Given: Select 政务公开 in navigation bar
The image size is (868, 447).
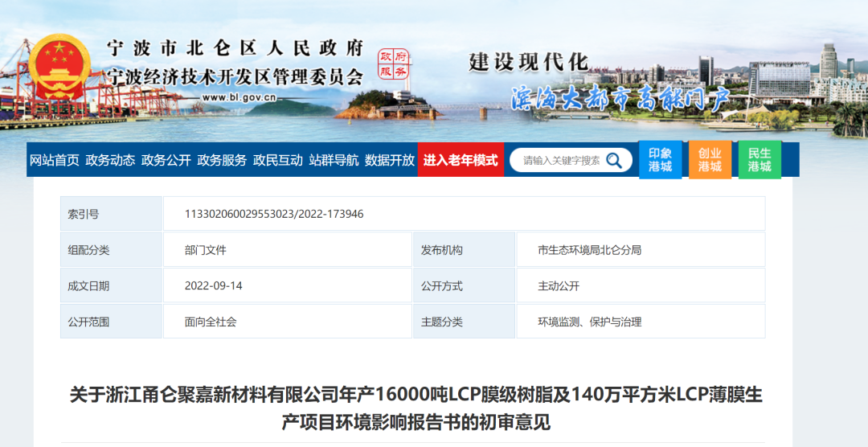Looking at the screenshot, I should [x=166, y=161].
